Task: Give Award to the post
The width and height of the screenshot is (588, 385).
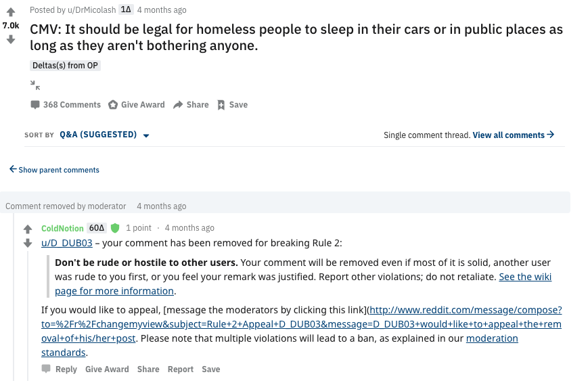Action: point(136,105)
